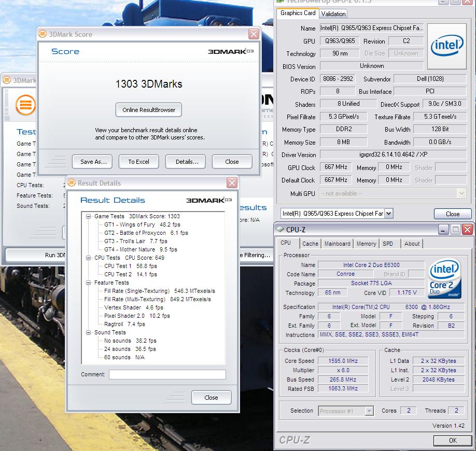Click OK in CPU-Z window
Image resolution: width=476 pixels, height=451 pixels.
tap(453, 441)
